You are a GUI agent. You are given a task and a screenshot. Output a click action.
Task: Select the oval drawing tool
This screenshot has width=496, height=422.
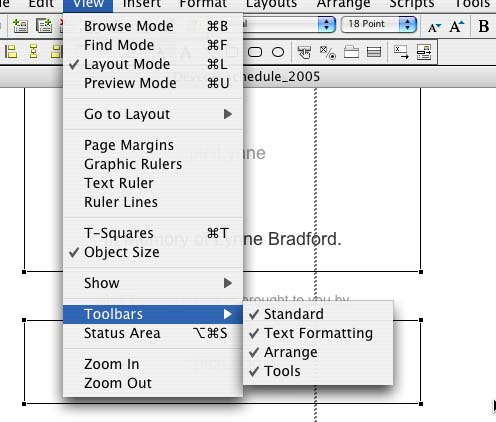[x=278, y=52]
